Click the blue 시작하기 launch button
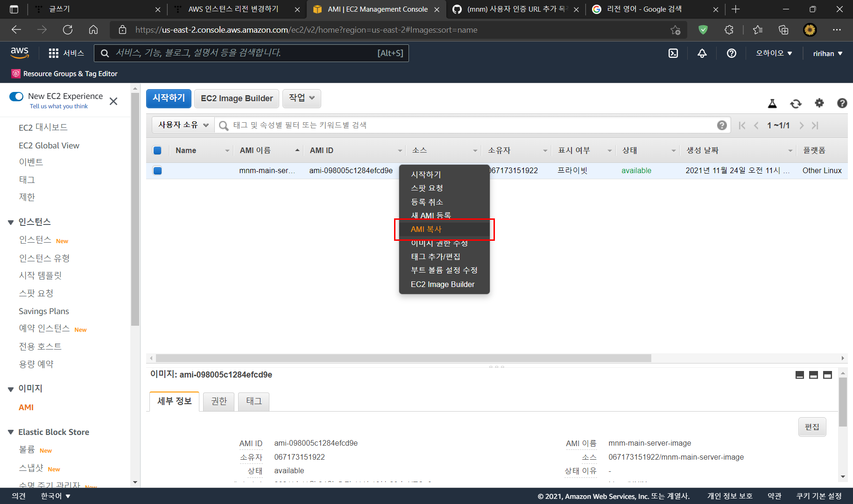 [x=169, y=98]
